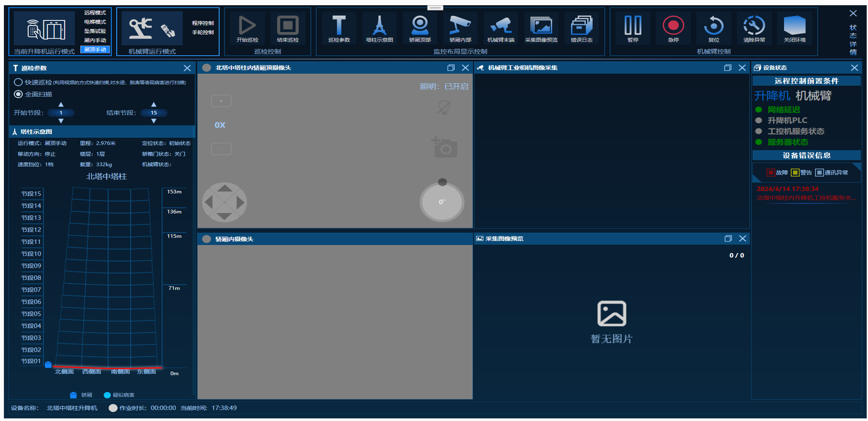Increase the 开始节段 value with up arrow

tap(61, 105)
